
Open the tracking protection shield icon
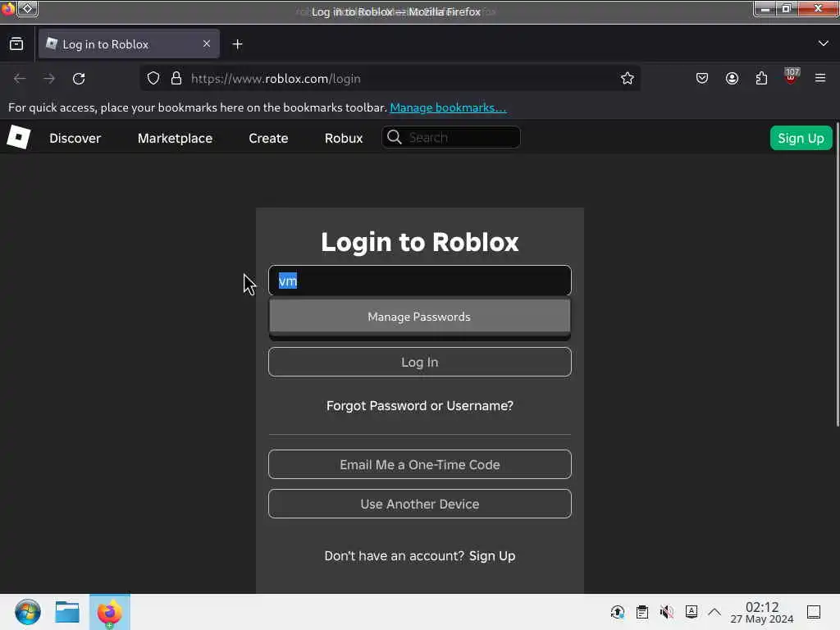(153, 78)
